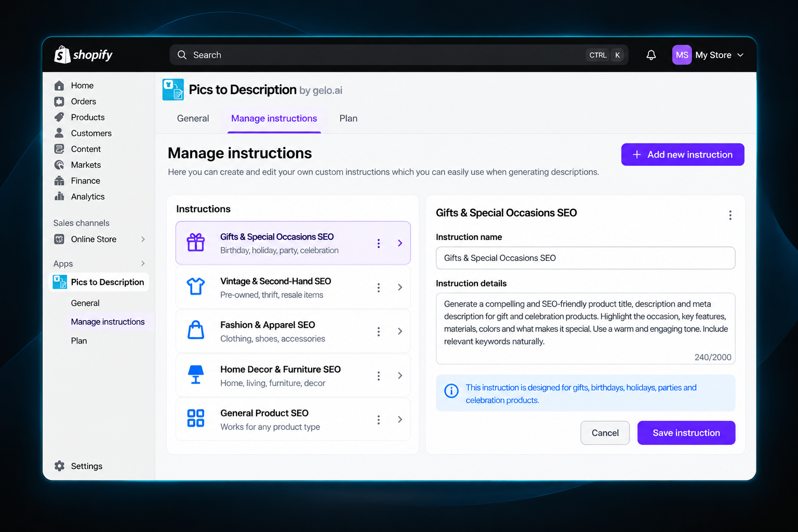
Task: Open three-dot menu for Vintage & Second-Hand row
Action: (379, 287)
